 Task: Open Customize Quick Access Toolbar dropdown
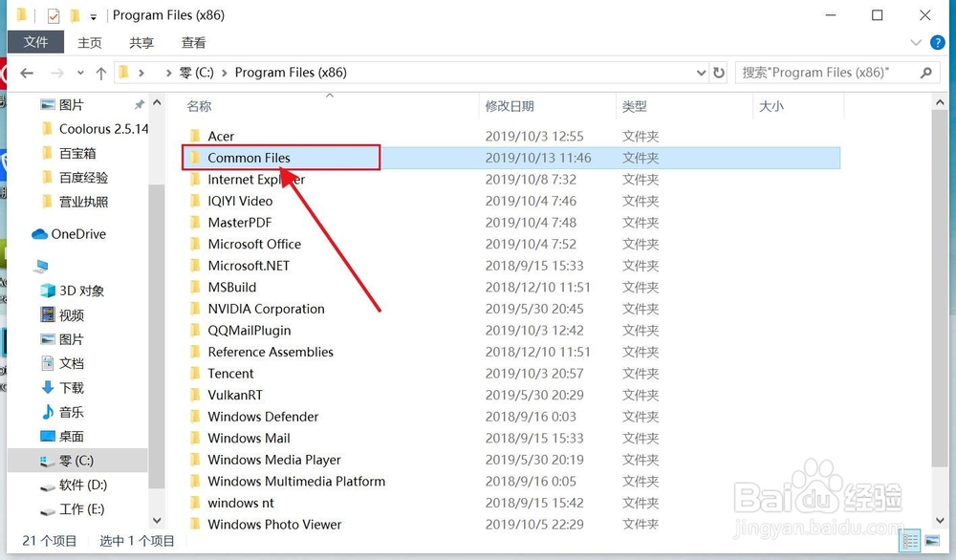click(x=94, y=16)
